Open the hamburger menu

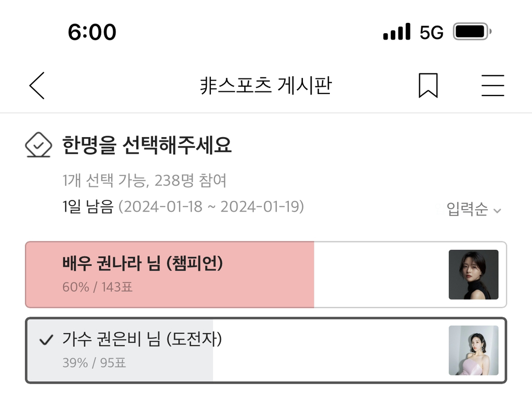(493, 86)
